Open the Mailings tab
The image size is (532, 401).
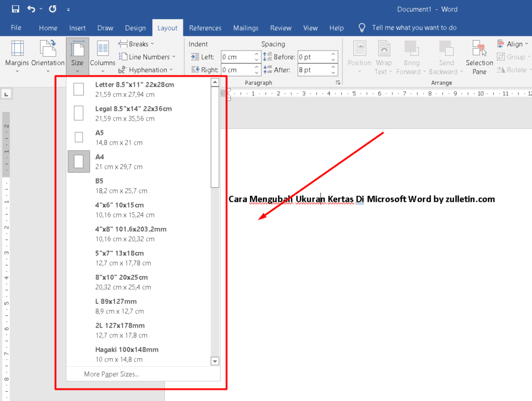[246, 28]
